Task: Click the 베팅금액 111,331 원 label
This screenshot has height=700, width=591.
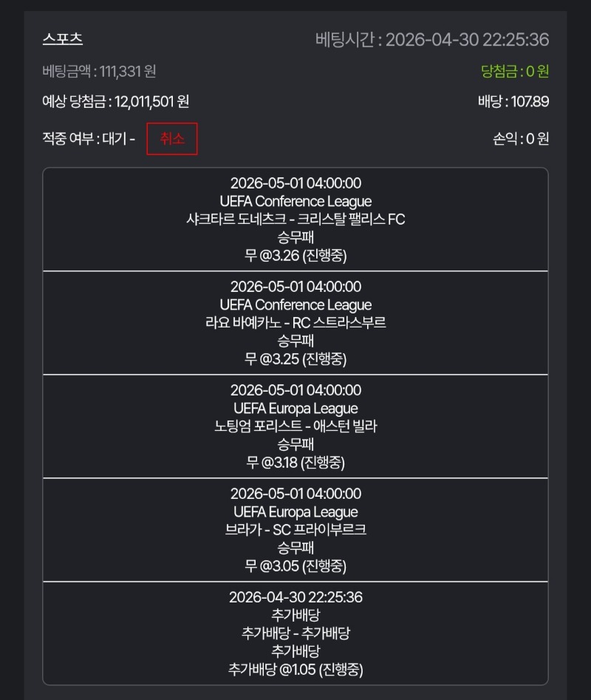Action: pyautogui.click(x=100, y=71)
